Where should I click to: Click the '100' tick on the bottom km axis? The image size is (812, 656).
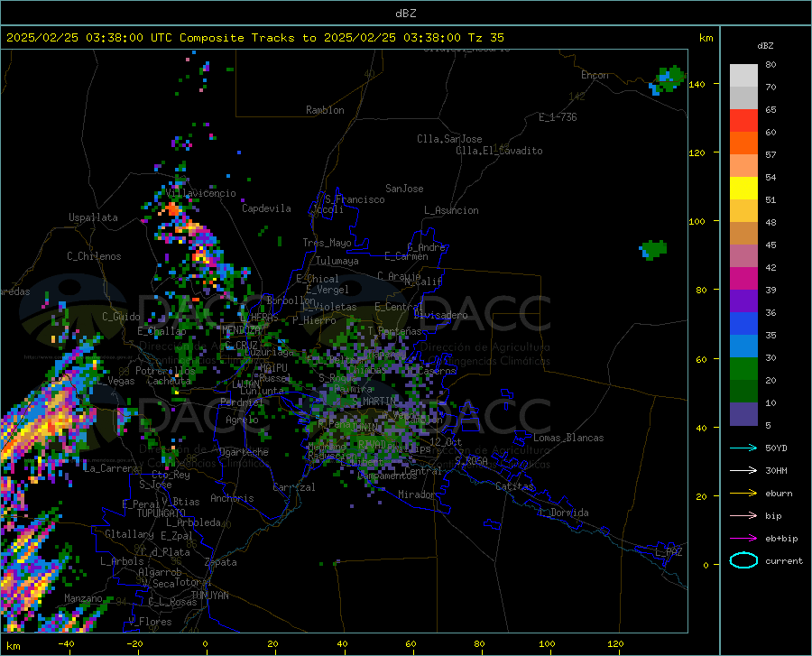tap(547, 644)
